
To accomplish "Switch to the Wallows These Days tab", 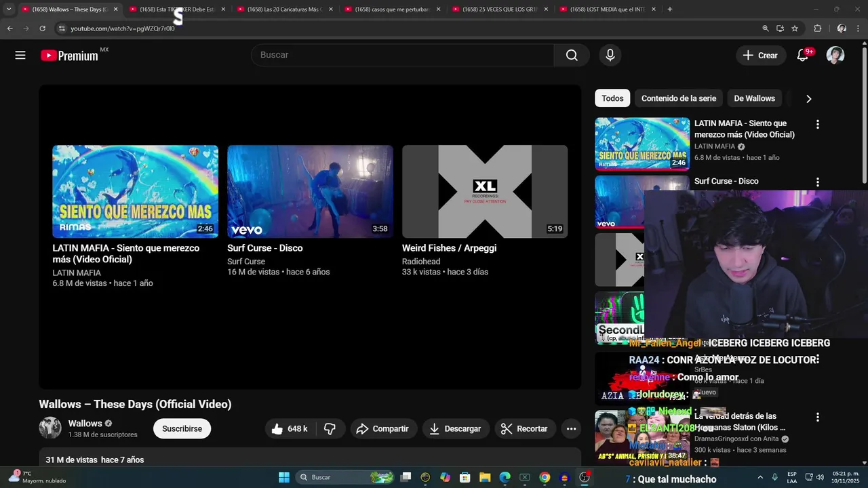I will (x=69, y=9).
